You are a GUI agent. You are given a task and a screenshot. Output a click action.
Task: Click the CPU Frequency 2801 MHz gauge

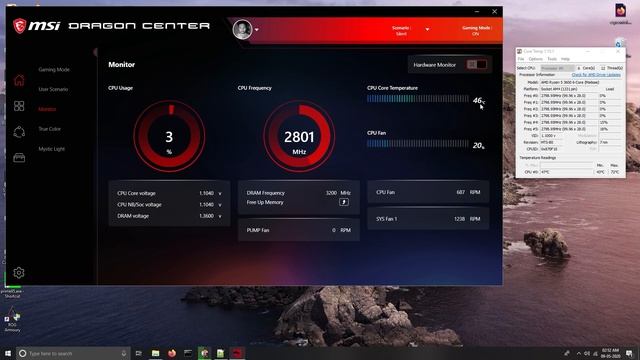(x=299, y=136)
